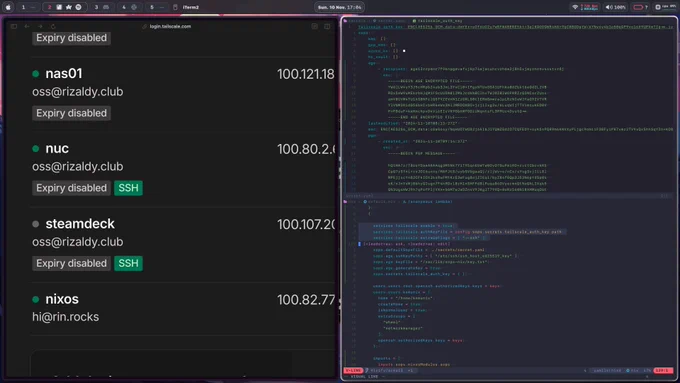The image size is (680, 383).
Task: Click the sops.defaultSopsFile line in editor
Action: coord(429,250)
